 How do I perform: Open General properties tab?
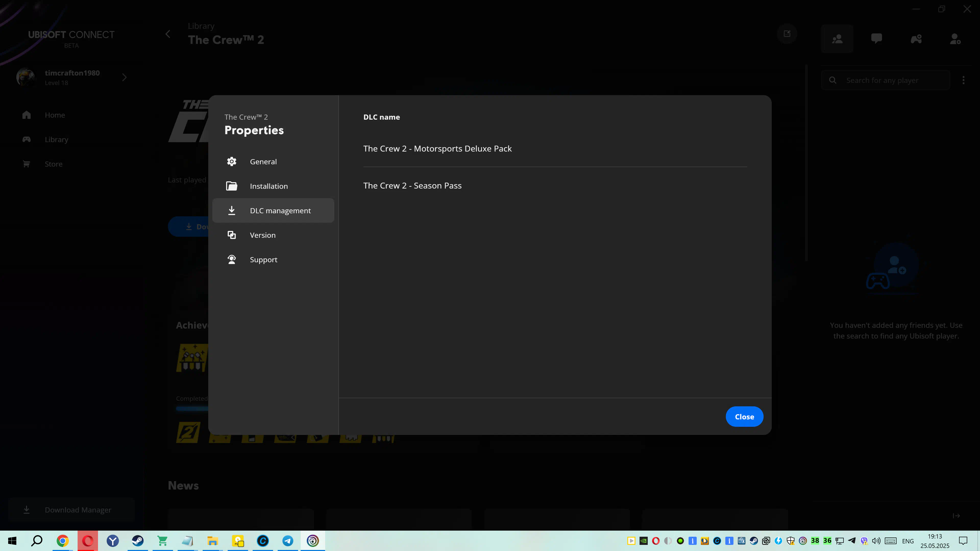[x=273, y=161]
